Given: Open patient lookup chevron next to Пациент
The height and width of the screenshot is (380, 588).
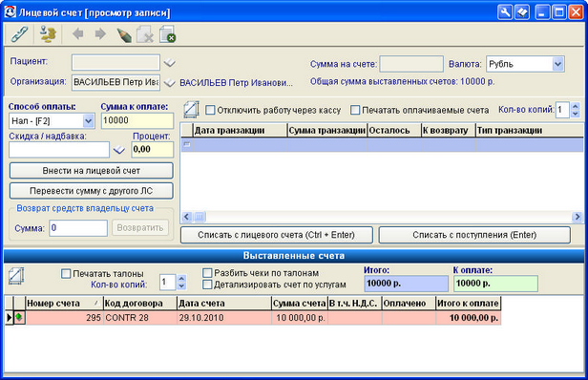Looking at the screenshot, I should pos(170,63).
